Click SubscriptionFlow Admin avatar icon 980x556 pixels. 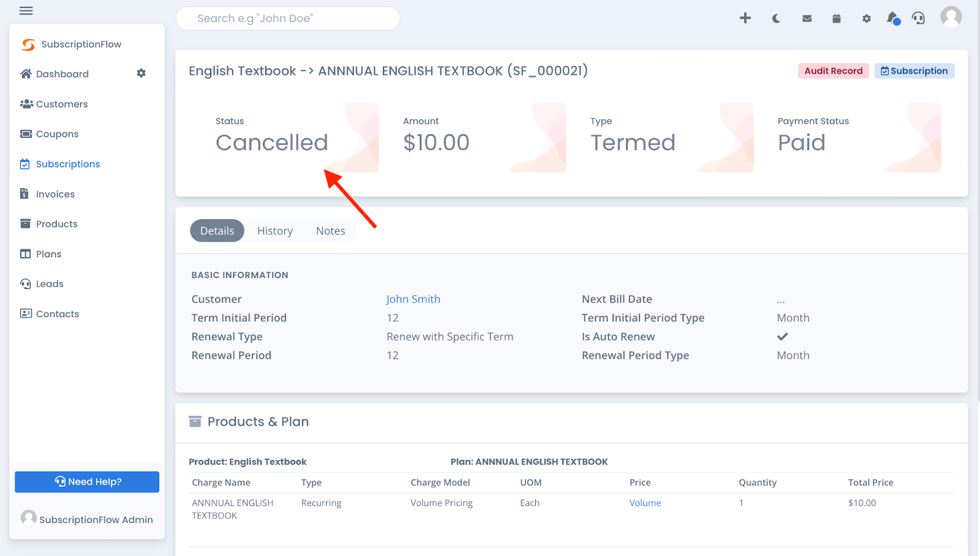[x=29, y=518]
